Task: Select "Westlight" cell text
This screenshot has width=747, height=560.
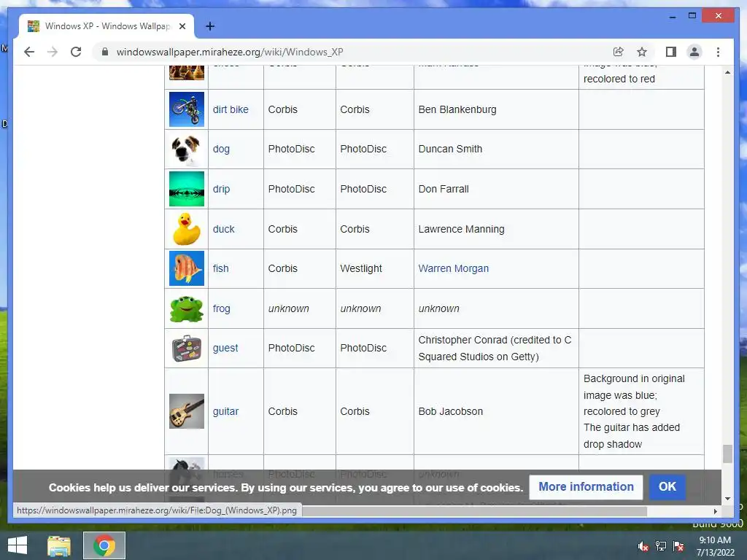Action: point(361,268)
